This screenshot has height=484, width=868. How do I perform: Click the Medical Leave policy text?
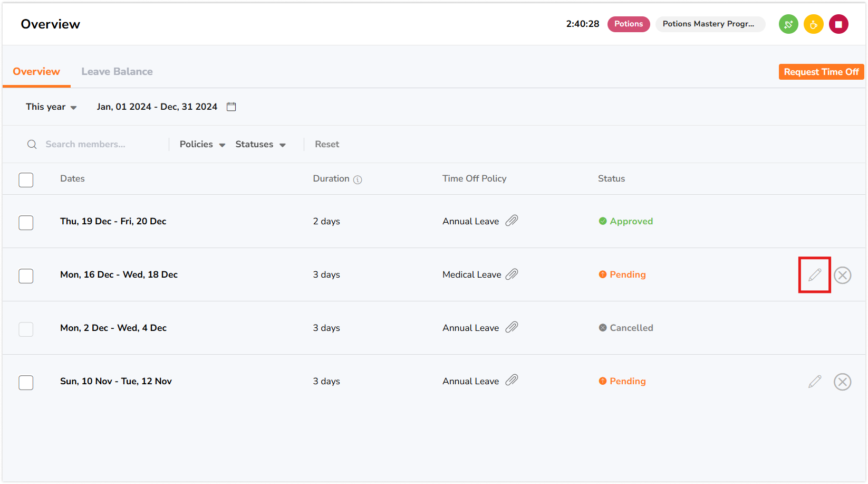(472, 274)
